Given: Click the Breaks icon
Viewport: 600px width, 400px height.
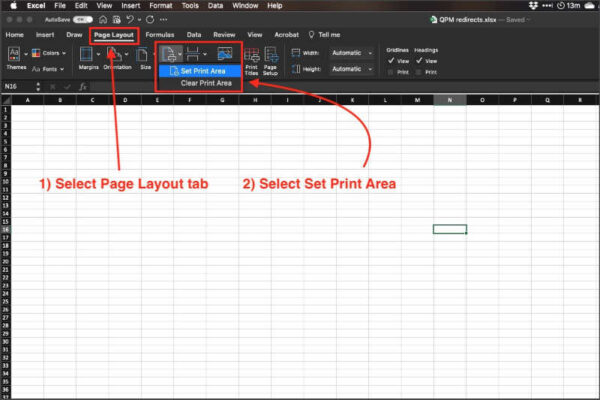Looking at the screenshot, I should coord(192,54).
